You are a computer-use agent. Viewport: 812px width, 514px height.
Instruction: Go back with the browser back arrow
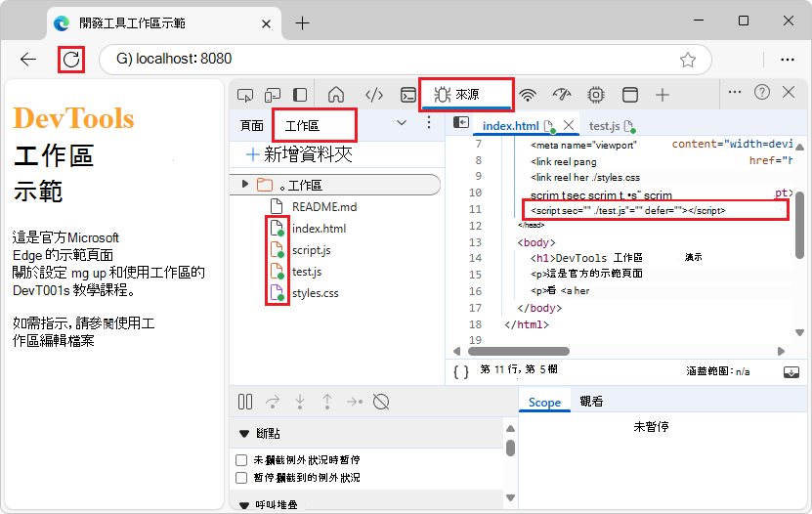pyautogui.click(x=28, y=60)
